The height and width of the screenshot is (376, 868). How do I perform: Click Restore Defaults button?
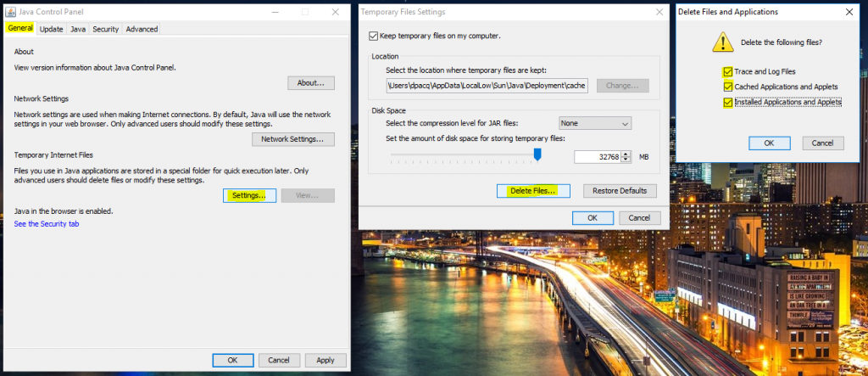coord(620,191)
